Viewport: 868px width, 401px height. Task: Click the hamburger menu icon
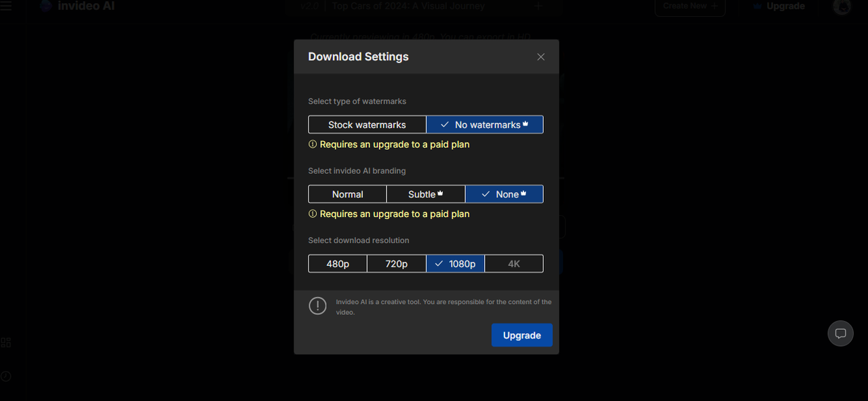click(6, 6)
